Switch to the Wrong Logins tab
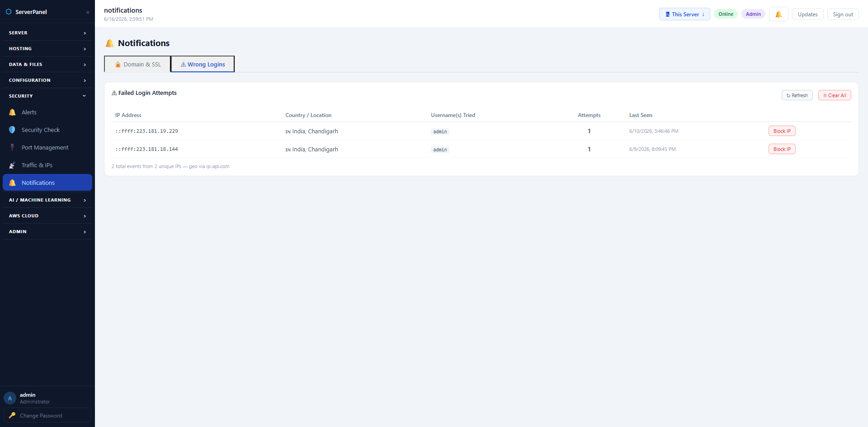 [x=203, y=64]
